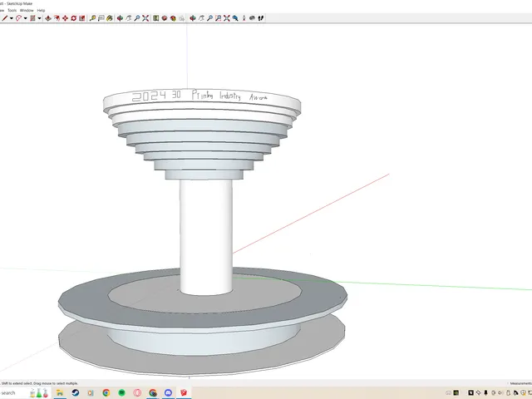Select the Rectangle shape tool

coord(32,18)
